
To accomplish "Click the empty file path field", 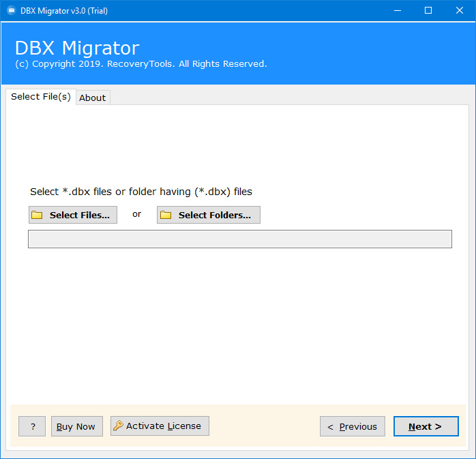I will pyautogui.click(x=240, y=239).
